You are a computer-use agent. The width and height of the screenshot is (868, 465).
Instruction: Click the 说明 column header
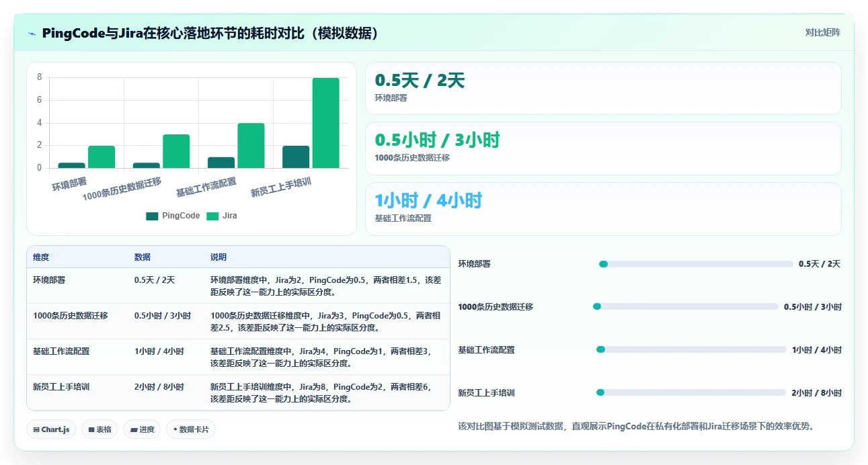point(219,257)
